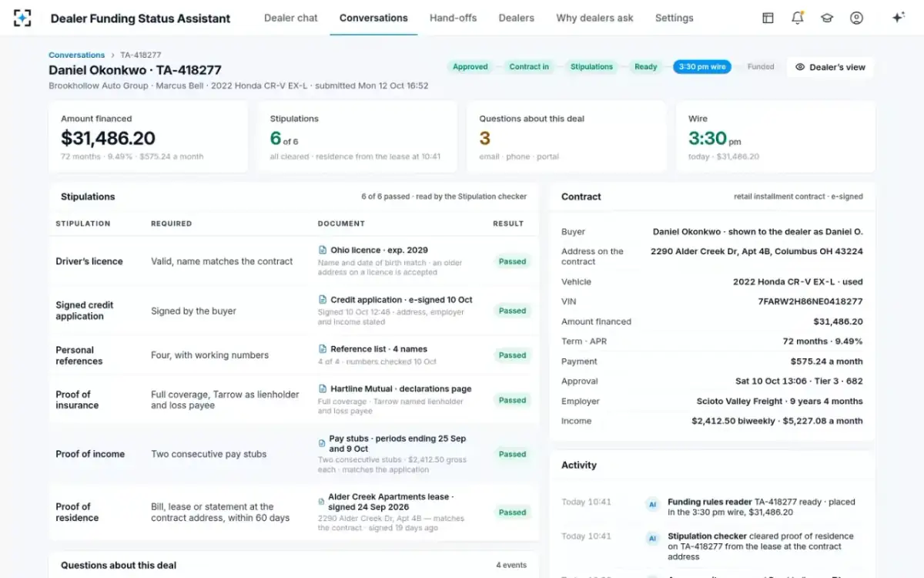Viewport: 924px width, 578px height.
Task: Click Income $2,412.50 biweekly value
Action: (x=777, y=421)
